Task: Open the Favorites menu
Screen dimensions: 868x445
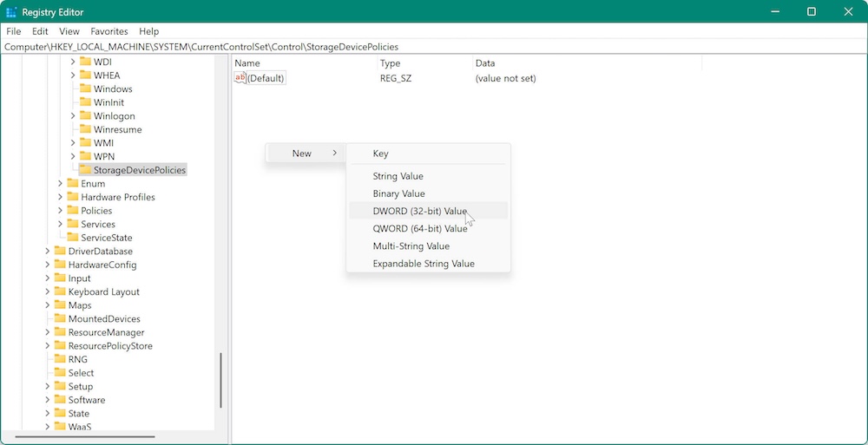Action: point(109,31)
